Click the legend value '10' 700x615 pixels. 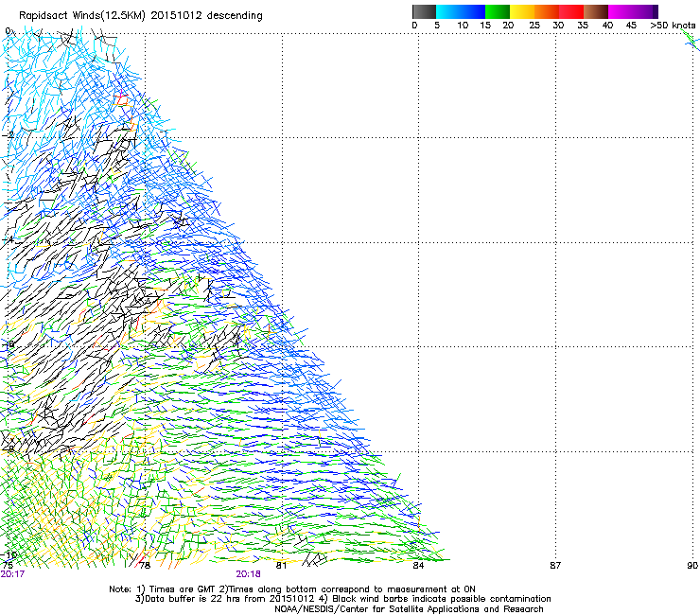(463, 26)
